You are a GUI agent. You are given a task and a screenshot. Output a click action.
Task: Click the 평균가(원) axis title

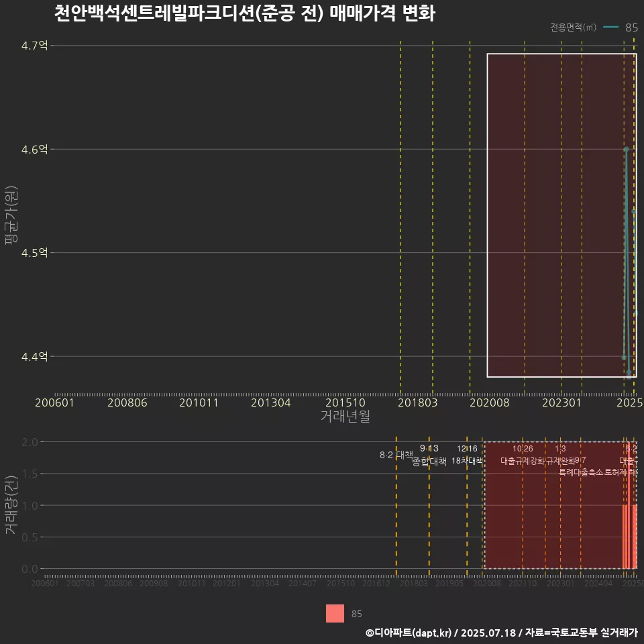11,215
